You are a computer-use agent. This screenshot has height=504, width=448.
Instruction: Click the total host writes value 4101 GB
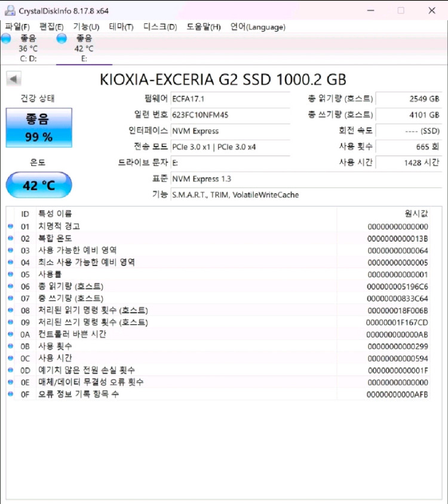[x=409, y=115]
